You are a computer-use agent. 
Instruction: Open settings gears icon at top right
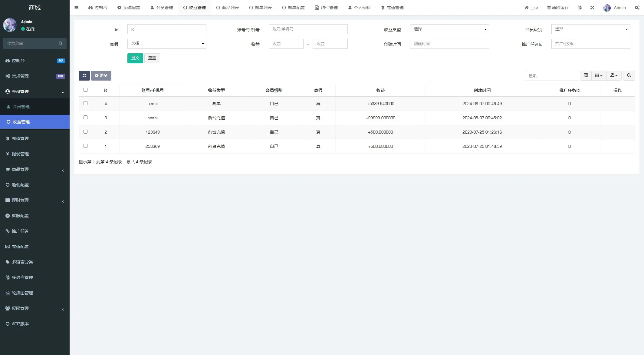click(637, 8)
